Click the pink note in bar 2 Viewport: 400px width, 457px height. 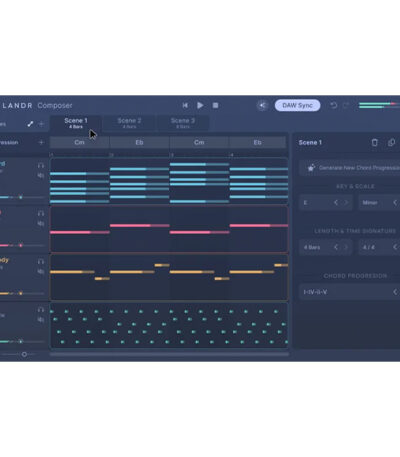(x=139, y=226)
